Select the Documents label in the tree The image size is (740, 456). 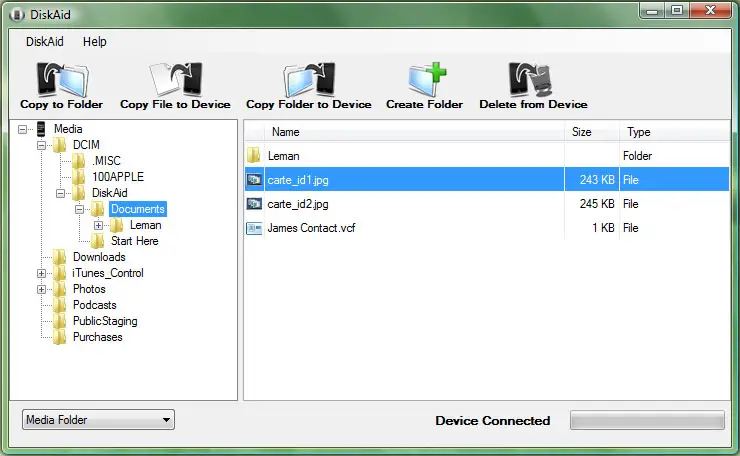(138, 209)
